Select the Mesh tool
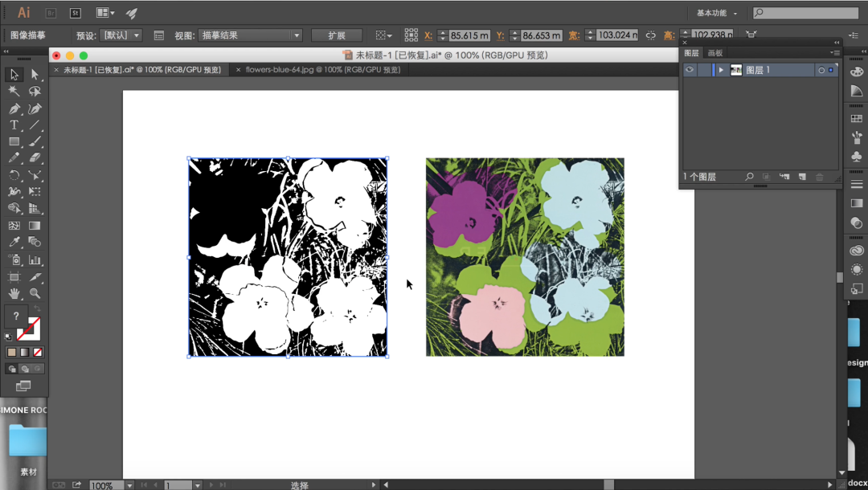 coord(14,226)
